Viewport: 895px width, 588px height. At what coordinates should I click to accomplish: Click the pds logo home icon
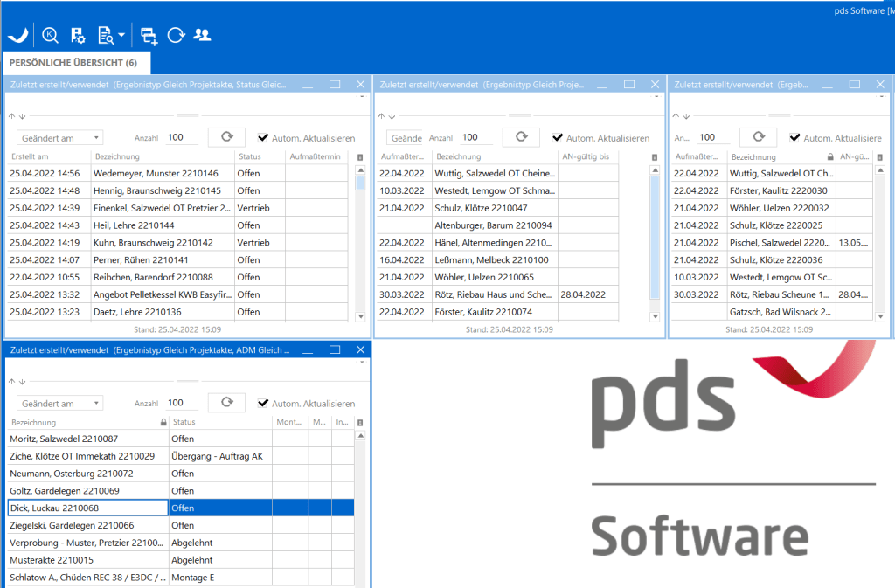point(17,35)
